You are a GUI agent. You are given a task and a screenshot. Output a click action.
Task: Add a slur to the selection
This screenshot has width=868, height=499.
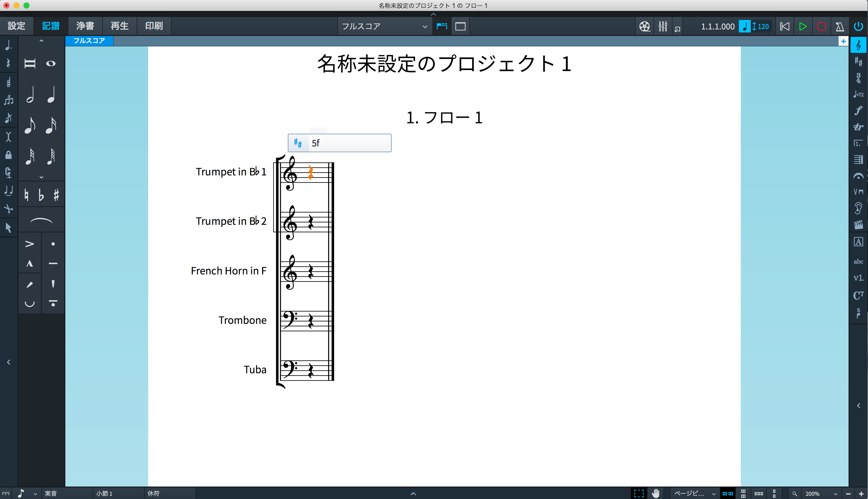[x=41, y=220]
